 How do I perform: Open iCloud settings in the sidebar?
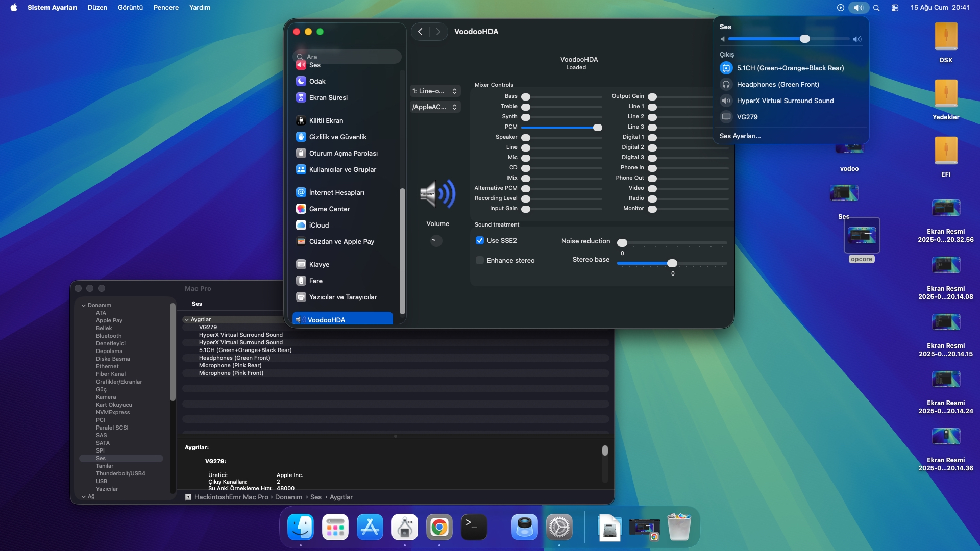click(318, 225)
